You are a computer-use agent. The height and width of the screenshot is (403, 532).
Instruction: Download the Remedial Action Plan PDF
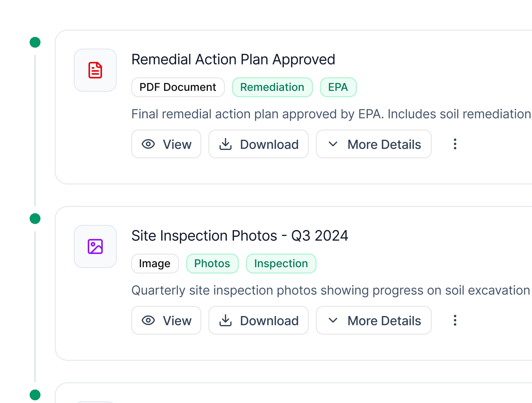point(259,144)
